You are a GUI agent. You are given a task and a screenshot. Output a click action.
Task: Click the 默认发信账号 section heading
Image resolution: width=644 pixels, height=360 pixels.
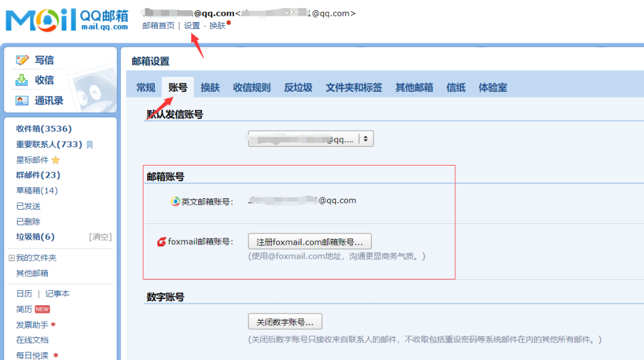tap(175, 115)
